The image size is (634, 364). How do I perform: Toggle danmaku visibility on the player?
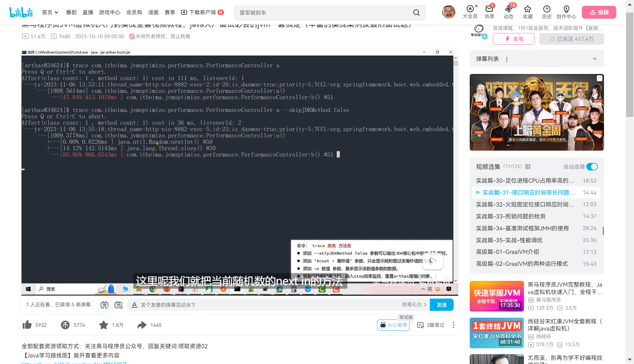(x=105, y=305)
